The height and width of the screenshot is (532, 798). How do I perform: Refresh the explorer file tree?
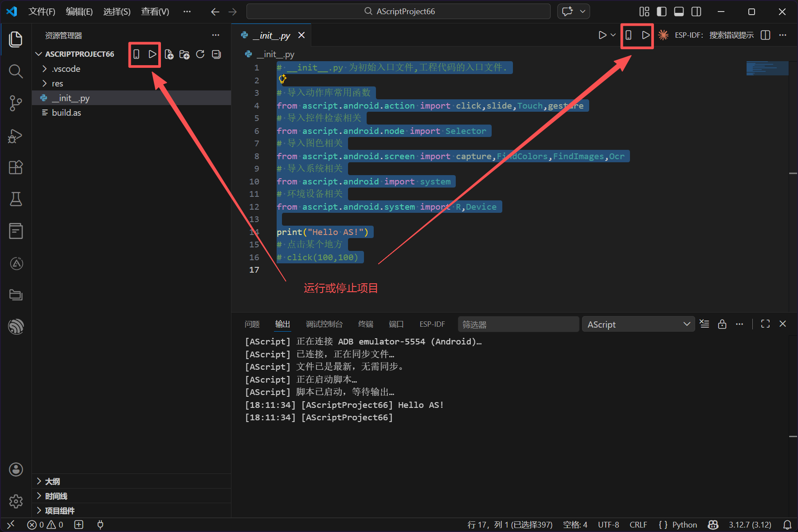click(x=200, y=54)
